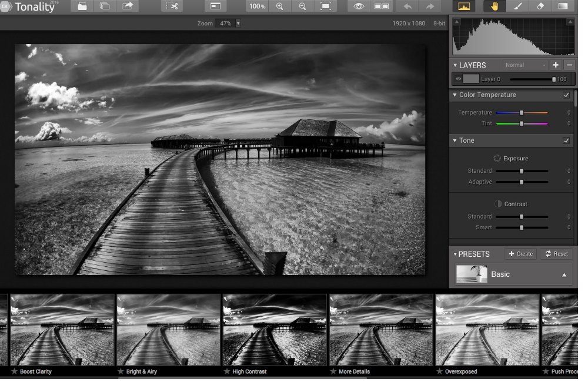Apply the Boost Clarity preset thumbnail

click(x=62, y=330)
